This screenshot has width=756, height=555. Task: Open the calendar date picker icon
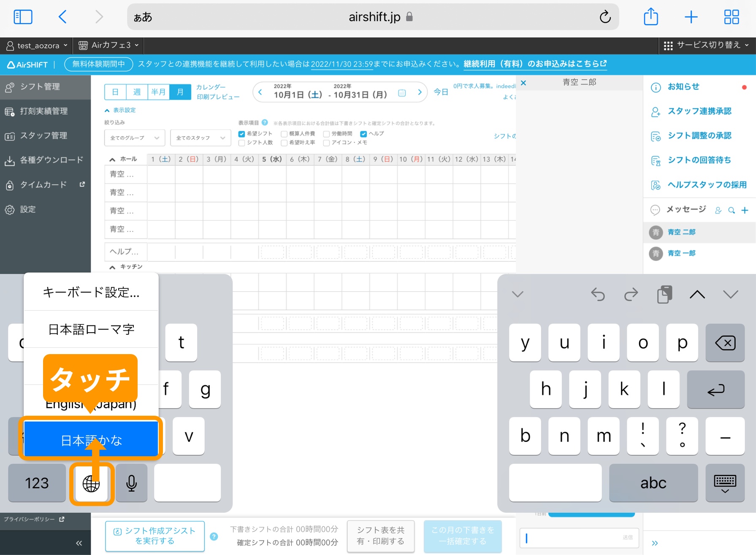pyautogui.click(x=402, y=92)
